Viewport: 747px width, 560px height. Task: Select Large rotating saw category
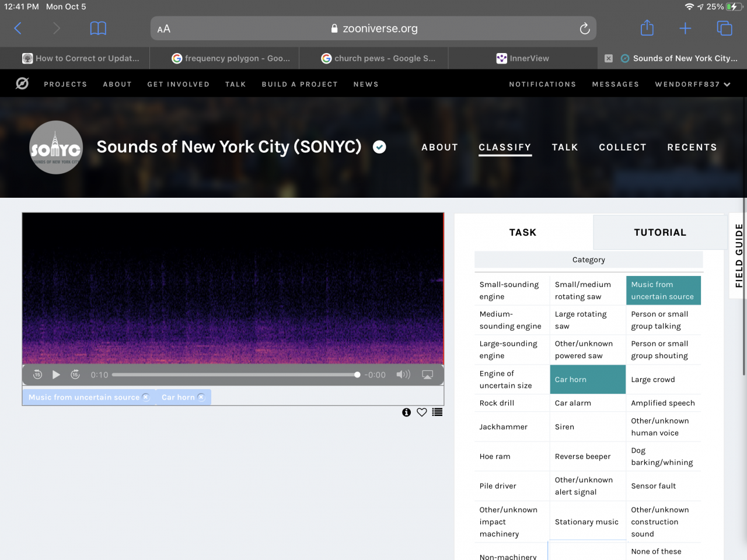pos(588,320)
